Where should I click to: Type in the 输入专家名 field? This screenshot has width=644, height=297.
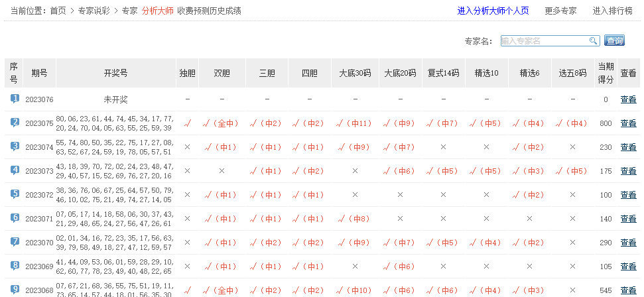(x=544, y=41)
